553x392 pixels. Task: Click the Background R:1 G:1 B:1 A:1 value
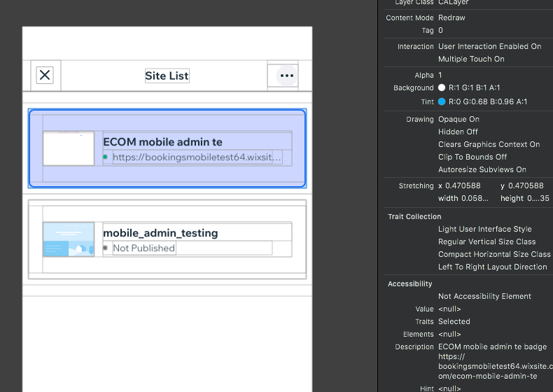coord(474,87)
